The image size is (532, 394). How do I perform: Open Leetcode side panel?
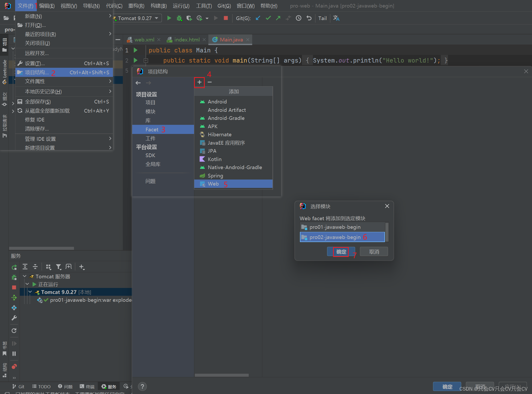[4, 72]
